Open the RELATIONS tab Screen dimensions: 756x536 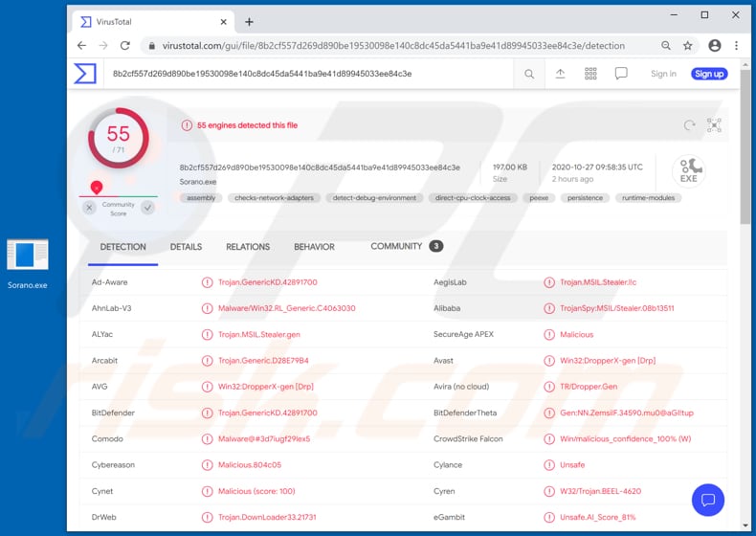pyautogui.click(x=248, y=247)
